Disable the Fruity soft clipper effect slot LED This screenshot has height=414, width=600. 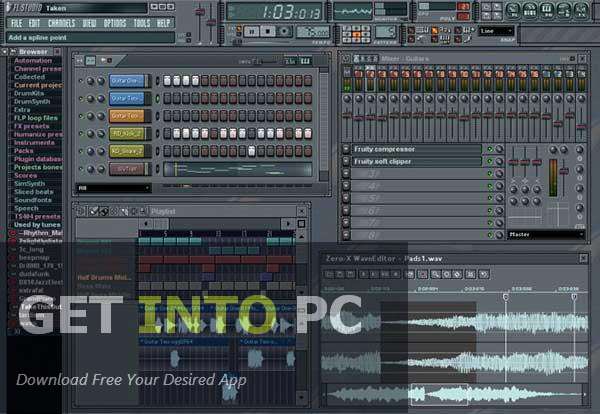pyautogui.click(x=490, y=161)
